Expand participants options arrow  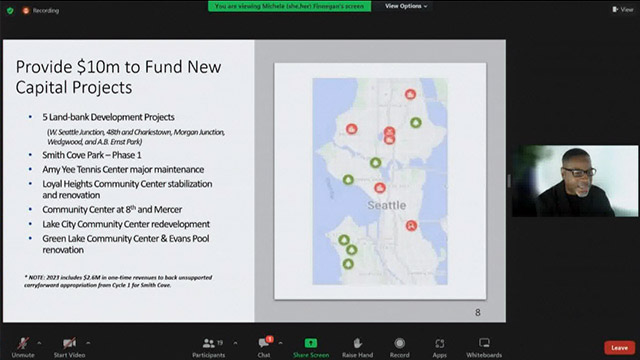[236, 343]
